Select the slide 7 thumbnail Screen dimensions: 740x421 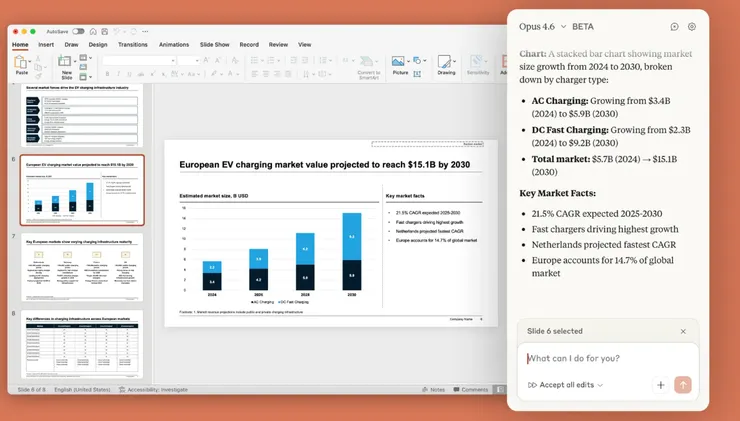coord(82,267)
